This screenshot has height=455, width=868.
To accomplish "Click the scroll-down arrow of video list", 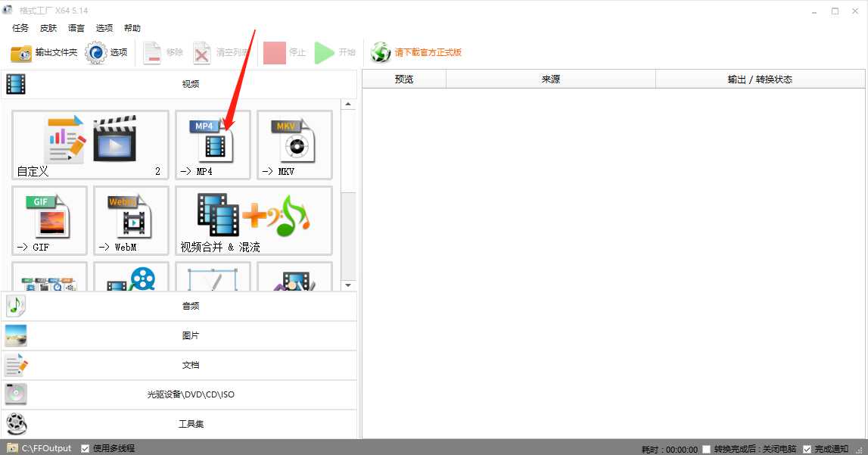I will [x=348, y=285].
